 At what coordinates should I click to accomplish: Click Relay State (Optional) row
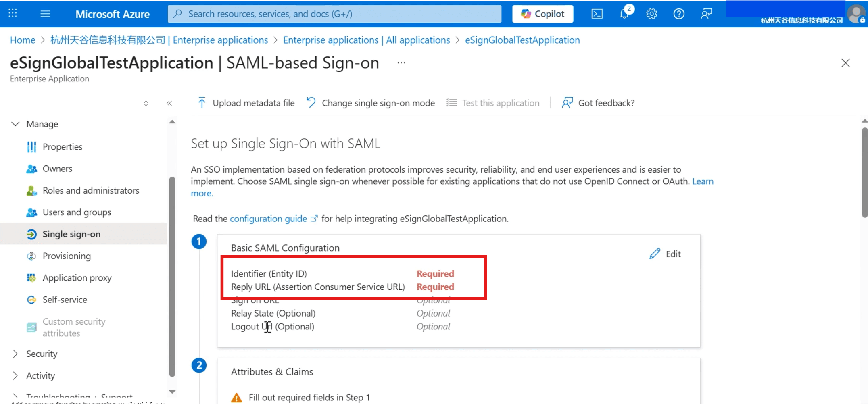point(340,313)
